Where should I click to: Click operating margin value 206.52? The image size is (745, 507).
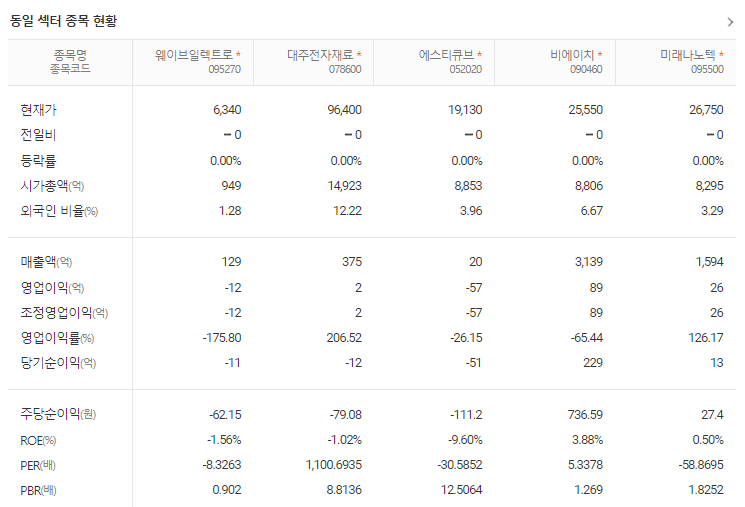pos(344,338)
